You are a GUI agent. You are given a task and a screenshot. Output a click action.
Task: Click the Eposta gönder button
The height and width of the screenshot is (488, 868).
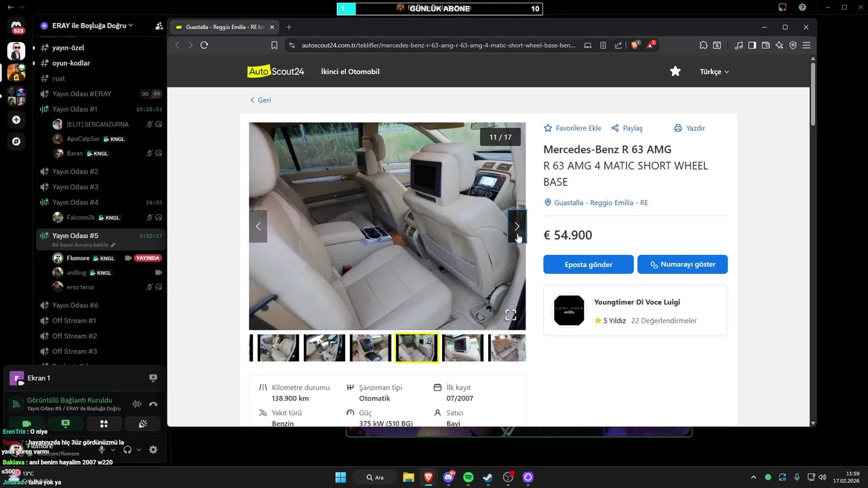point(589,264)
